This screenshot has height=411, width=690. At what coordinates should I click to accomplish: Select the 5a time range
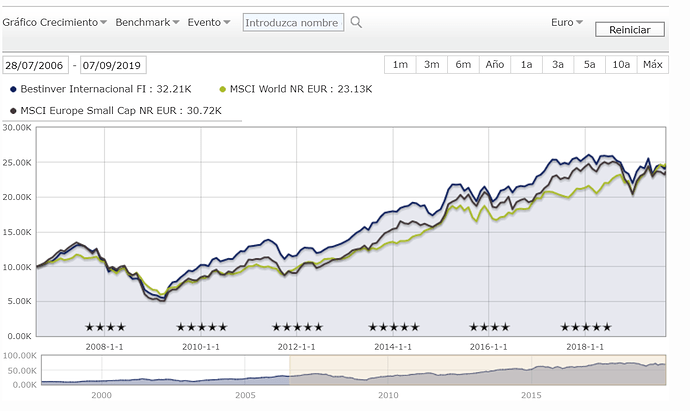tap(589, 65)
